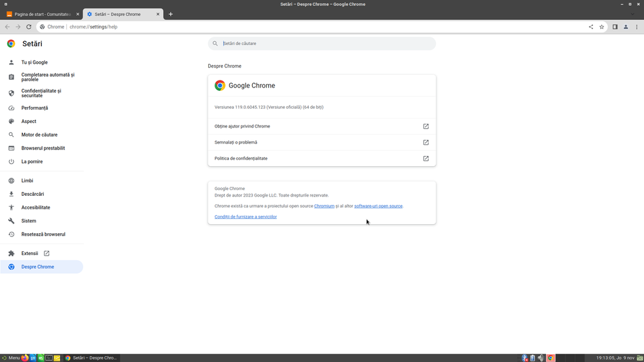Open the Chrome three-dot menu
This screenshot has height=362, width=644.
point(636,27)
